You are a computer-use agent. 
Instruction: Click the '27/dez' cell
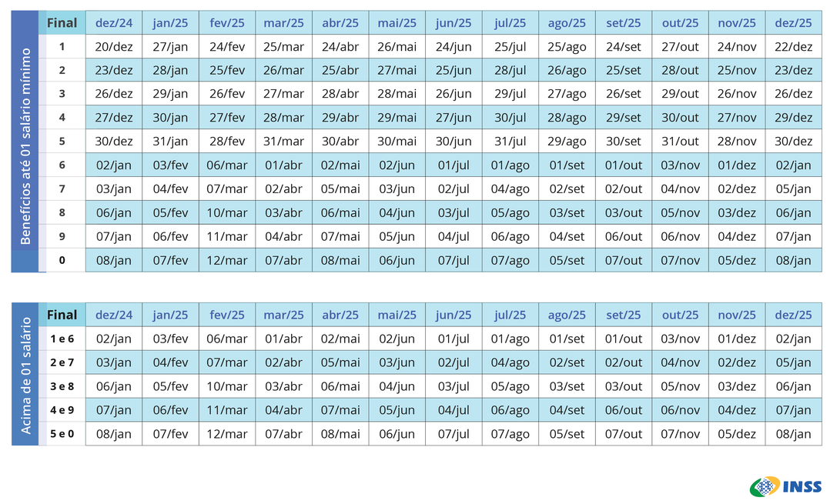pyautogui.click(x=114, y=118)
